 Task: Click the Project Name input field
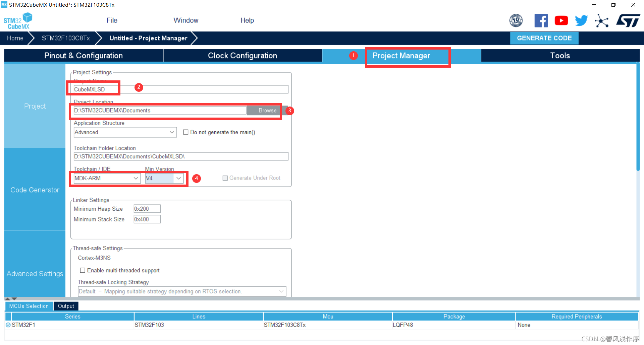(181, 89)
